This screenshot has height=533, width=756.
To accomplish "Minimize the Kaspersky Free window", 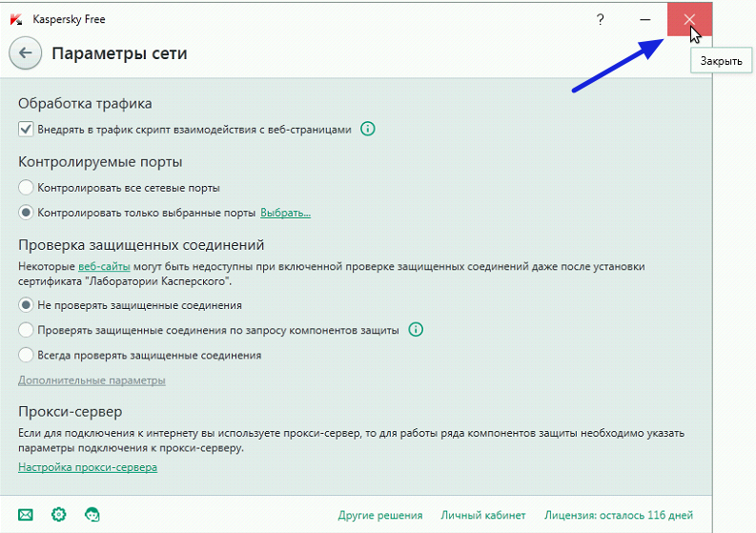I will pos(645,20).
